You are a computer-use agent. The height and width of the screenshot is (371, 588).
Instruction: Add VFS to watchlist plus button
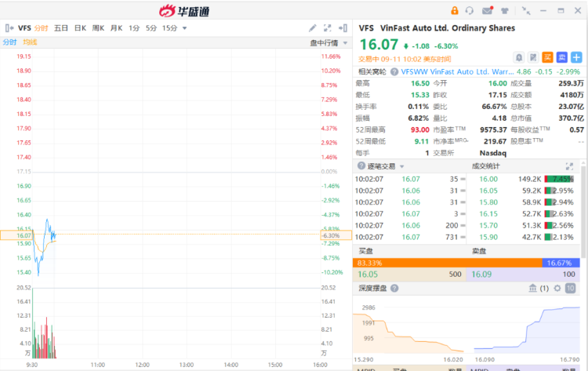coord(576,57)
